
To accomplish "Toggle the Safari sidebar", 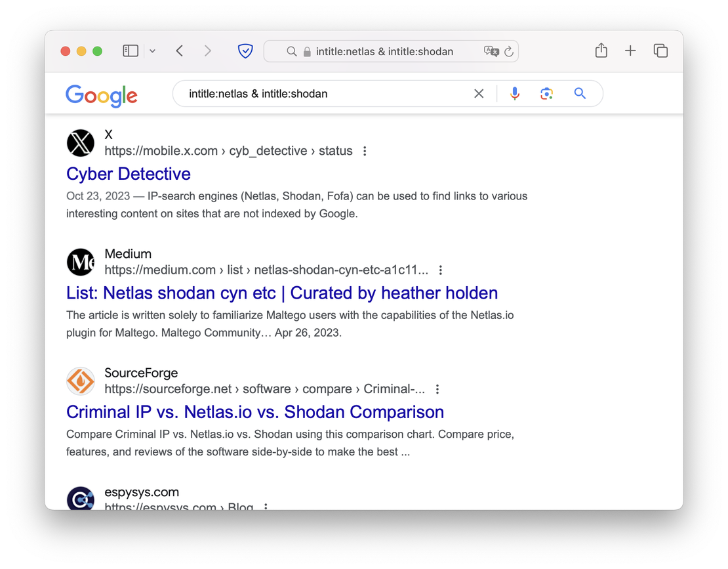I will [x=131, y=51].
